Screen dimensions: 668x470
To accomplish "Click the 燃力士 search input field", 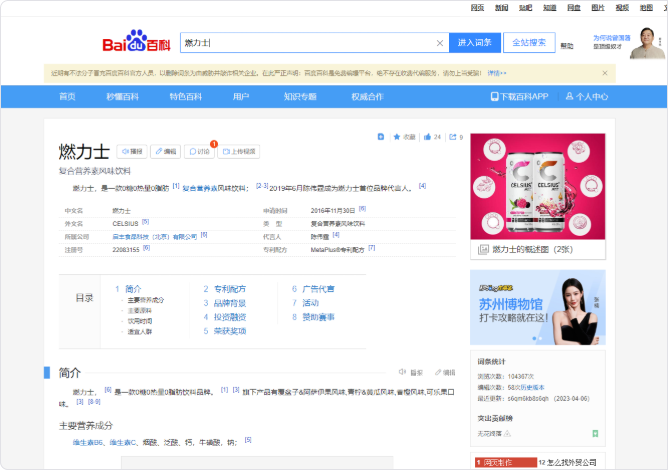I will click(305, 43).
